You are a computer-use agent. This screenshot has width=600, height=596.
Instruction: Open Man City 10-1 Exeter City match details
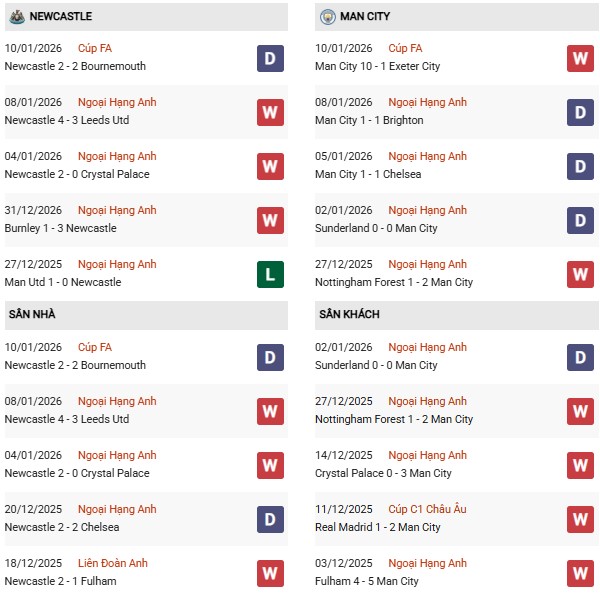tap(377, 66)
